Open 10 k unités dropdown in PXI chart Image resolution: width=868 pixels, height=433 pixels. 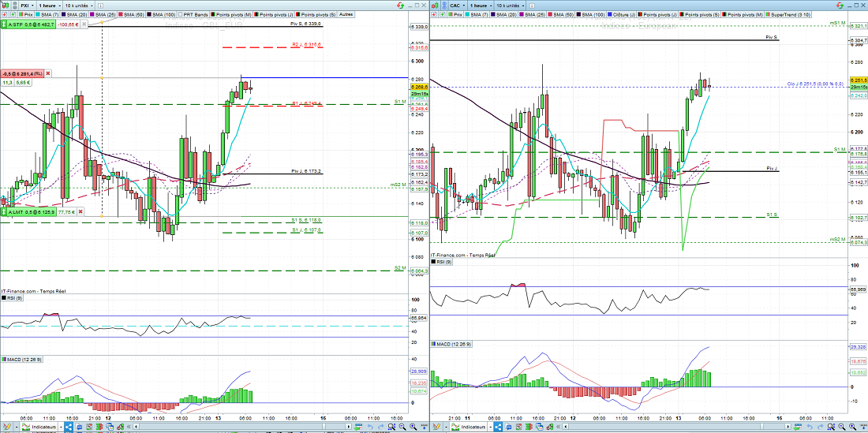click(x=79, y=6)
